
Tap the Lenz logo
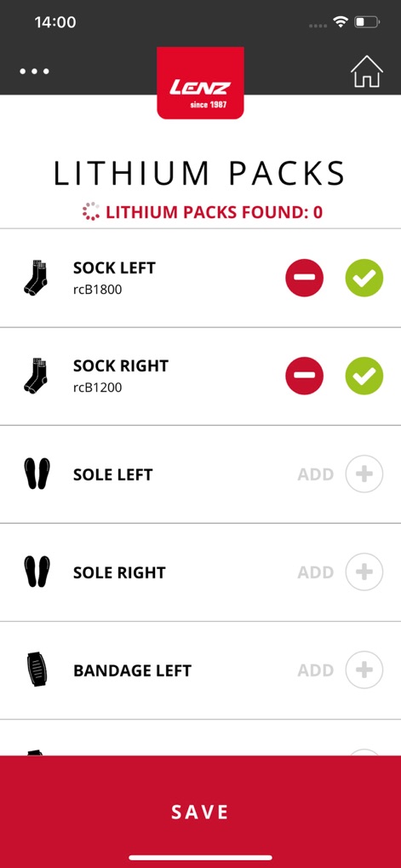[x=200, y=83]
